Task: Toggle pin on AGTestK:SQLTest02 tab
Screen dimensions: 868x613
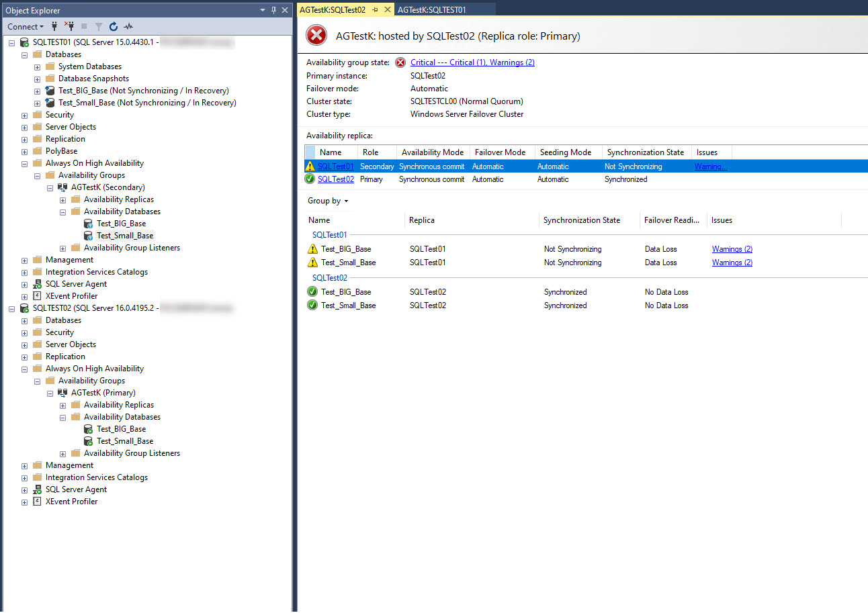Action: click(x=375, y=10)
